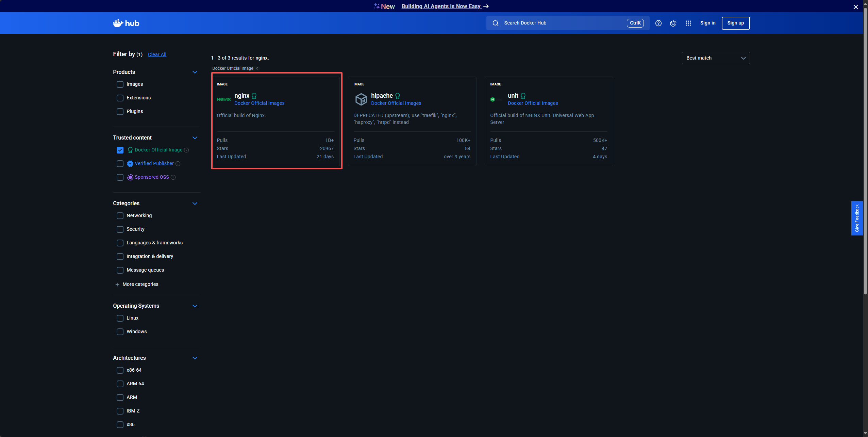Remove the Docker Official Image filter chip
The image size is (868, 437).
pyautogui.click(x=257, y=68)
